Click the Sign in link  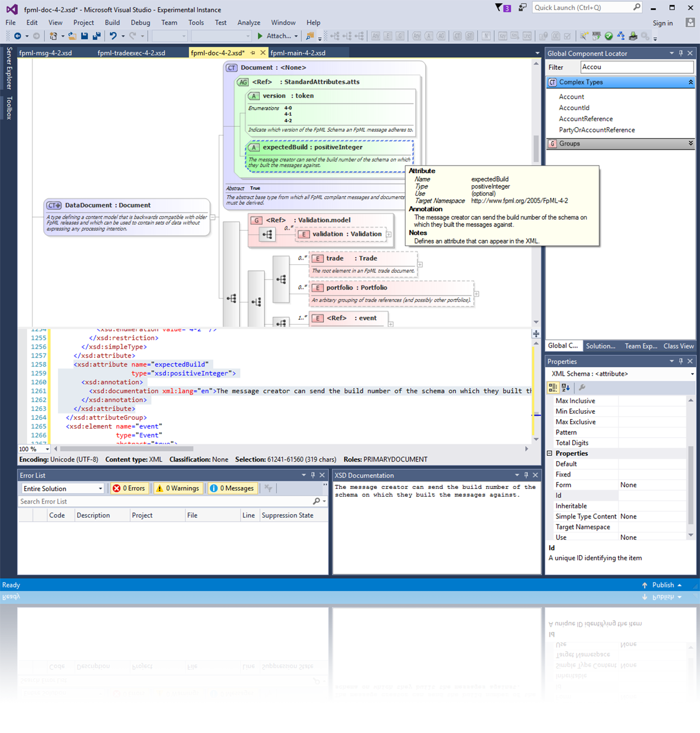tap(662, 22)
